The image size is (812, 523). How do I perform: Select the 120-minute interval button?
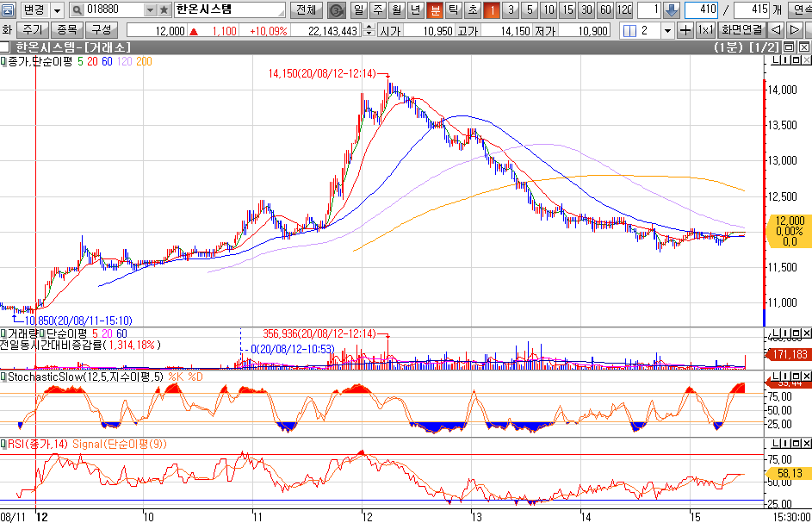[x=624, y=9]
